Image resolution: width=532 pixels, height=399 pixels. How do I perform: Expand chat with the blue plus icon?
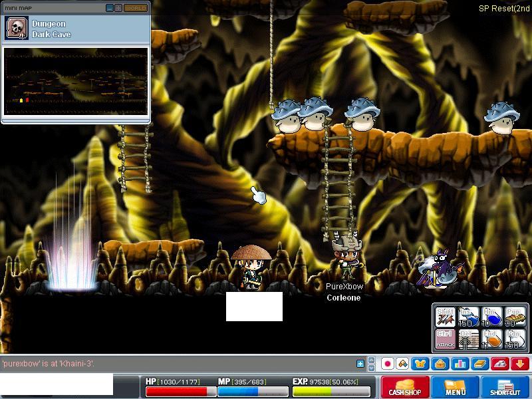click(360, 364)
